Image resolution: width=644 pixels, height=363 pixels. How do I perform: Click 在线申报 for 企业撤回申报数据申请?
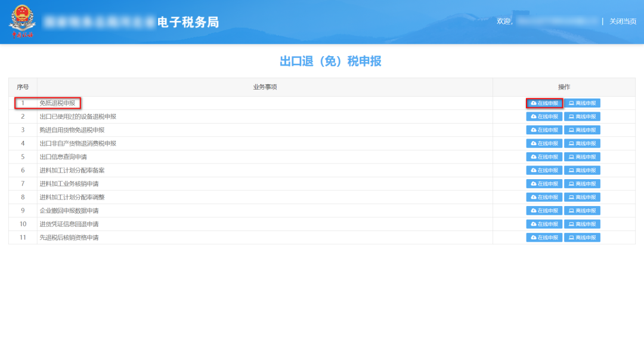tap(544, 211)
